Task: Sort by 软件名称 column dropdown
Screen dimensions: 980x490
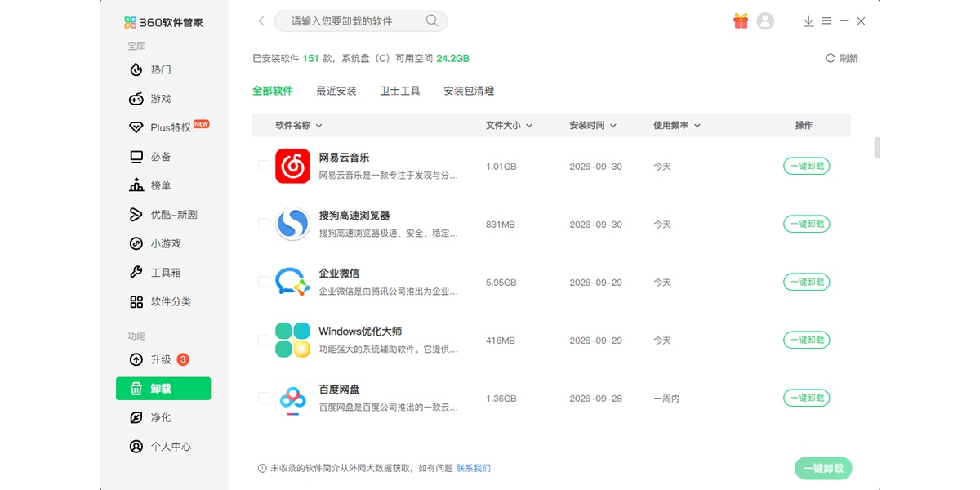Action: pyautogui.click(x=299, y=126)
